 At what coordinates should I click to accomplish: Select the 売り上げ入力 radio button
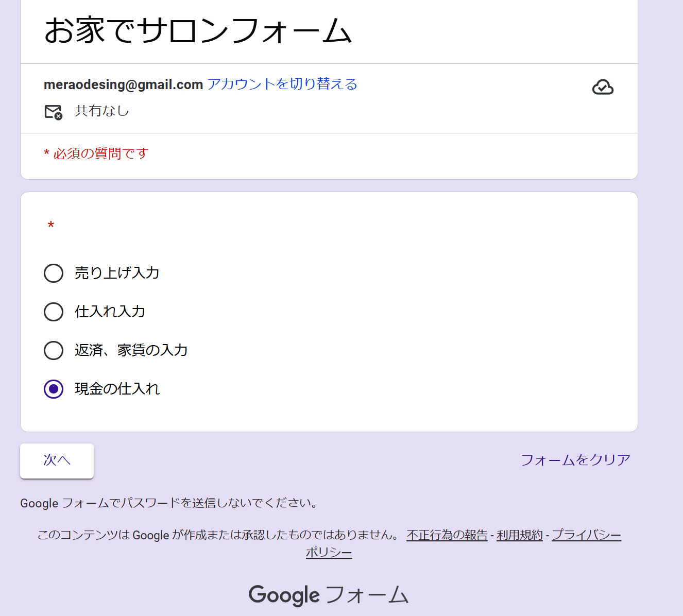point(54,273)
